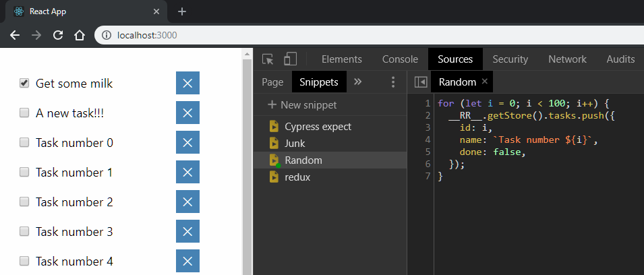This screenshot has height=275, width=644.
Task: Delete the 'Get some milk' task
Action: 187,84
